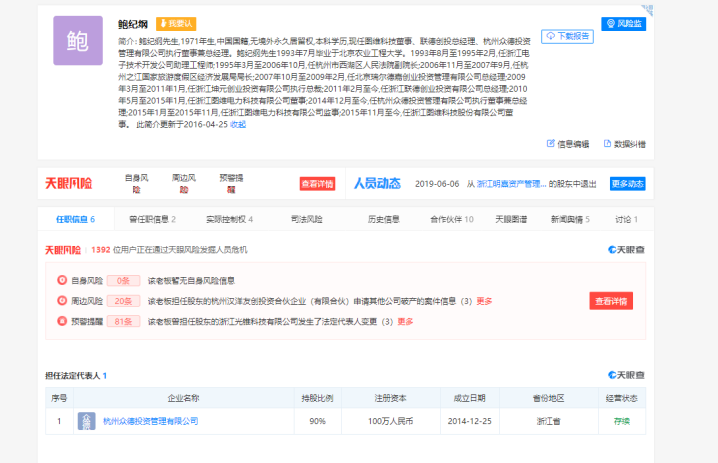Open 杭州众德投资管理有限公司 company link
The image size is (718, 463).
tap(151, 421)
